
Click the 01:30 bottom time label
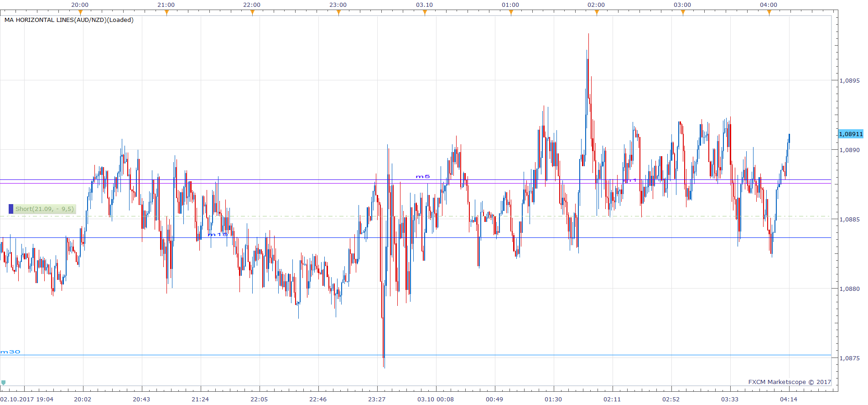click(553, 399)
